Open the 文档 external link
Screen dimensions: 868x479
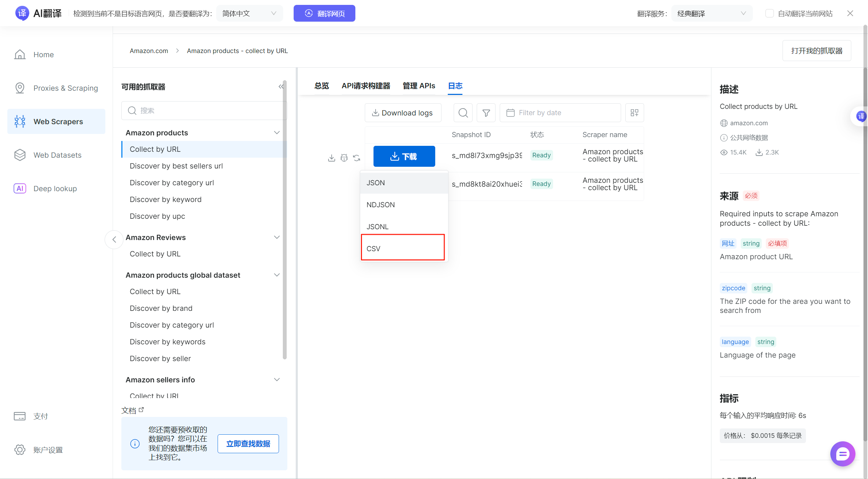133,410
